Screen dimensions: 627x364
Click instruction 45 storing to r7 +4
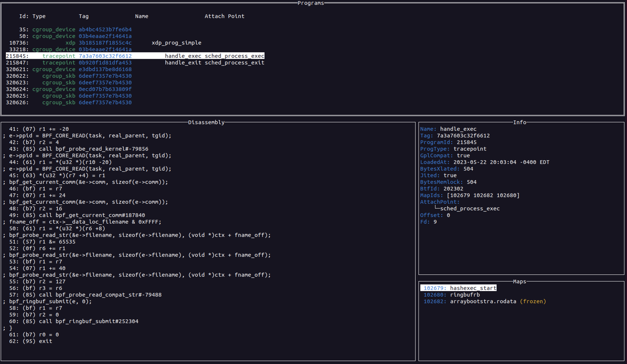pyautogui.click(x=57, y=175)
